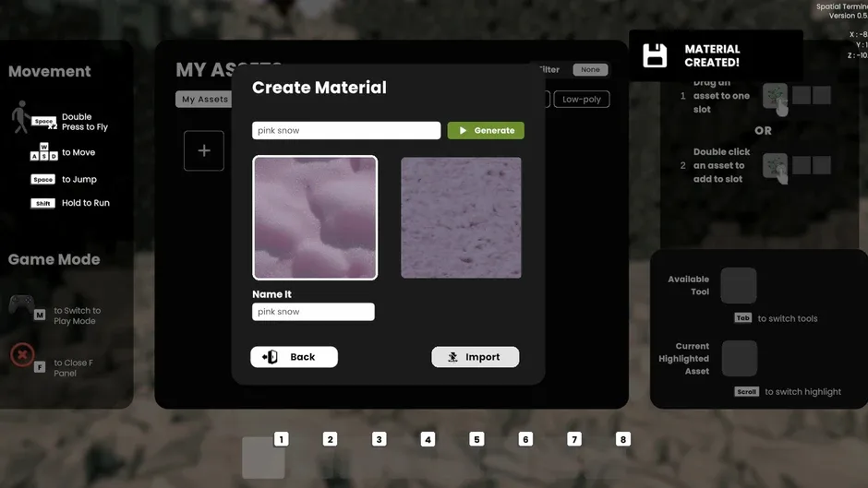Image resolution: width=868 pixels, height=488 pixels.
Task: Click the 'Hold to Run' text
Action: (x=85, y=203)
